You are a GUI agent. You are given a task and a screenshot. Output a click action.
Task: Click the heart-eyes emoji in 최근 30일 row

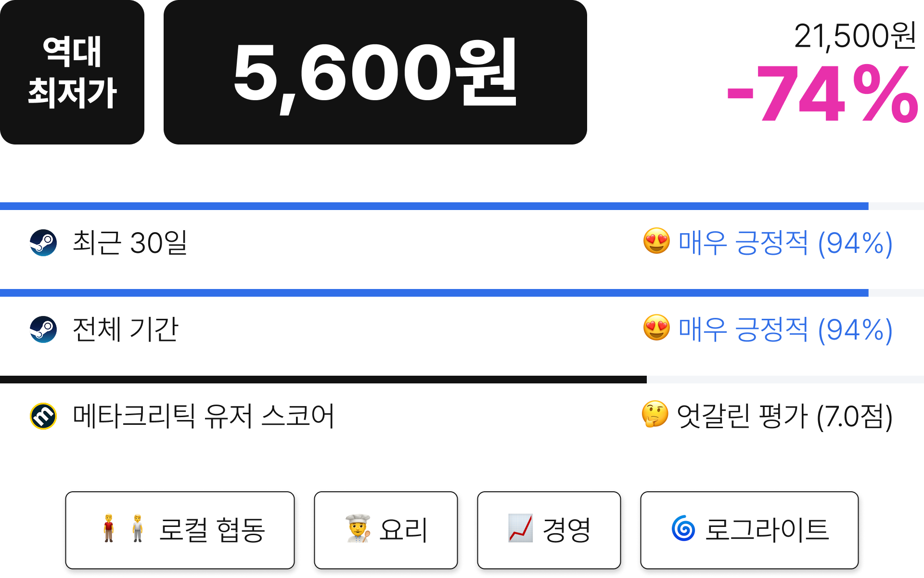pos(656,241)
